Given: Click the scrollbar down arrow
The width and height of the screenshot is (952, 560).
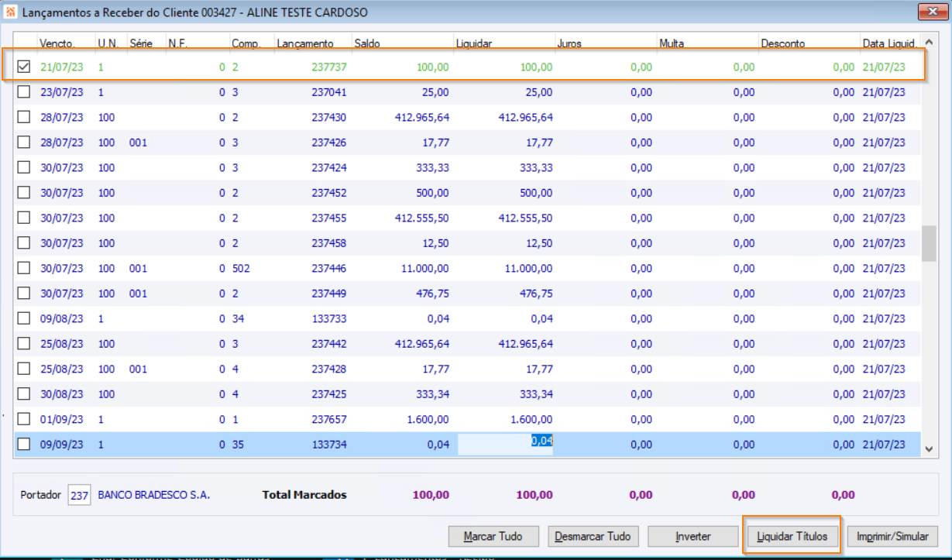Looking at the screenshot, I should point(929,448).
